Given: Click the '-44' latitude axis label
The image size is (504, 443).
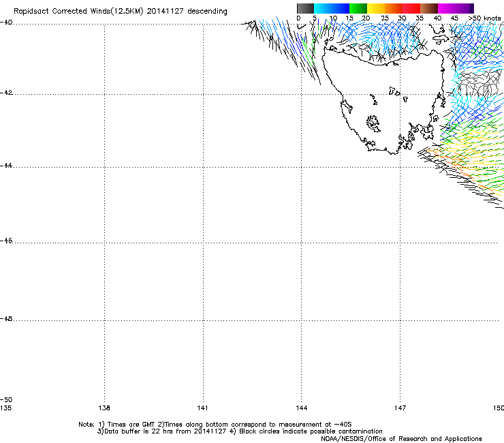Looking at the screenshot, I should (x=6, y=166).
